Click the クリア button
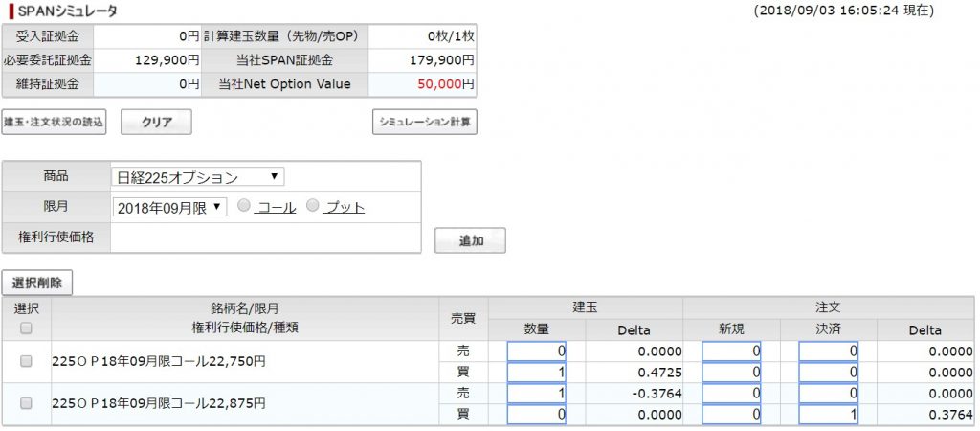Viewport: 980px width, 431px height. click(156, 123)
